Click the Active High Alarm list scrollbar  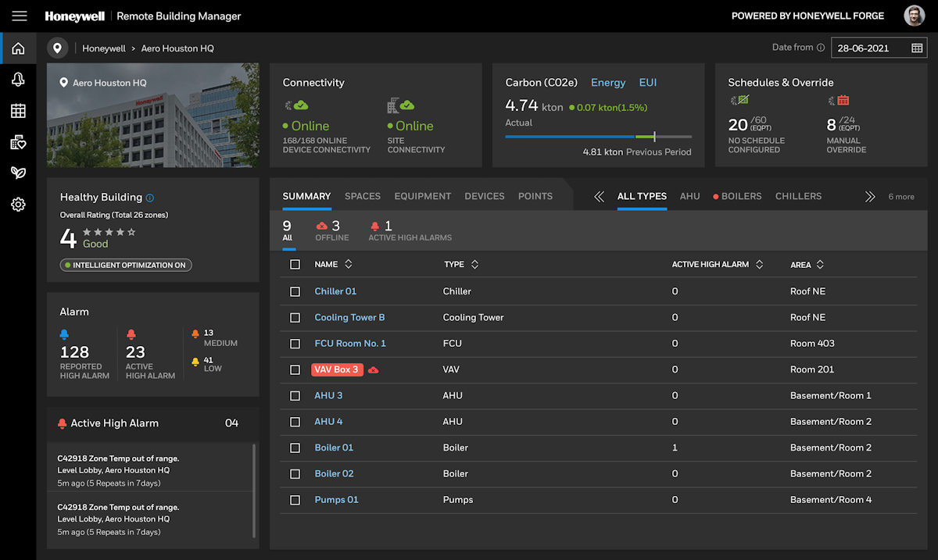[255, 491]
